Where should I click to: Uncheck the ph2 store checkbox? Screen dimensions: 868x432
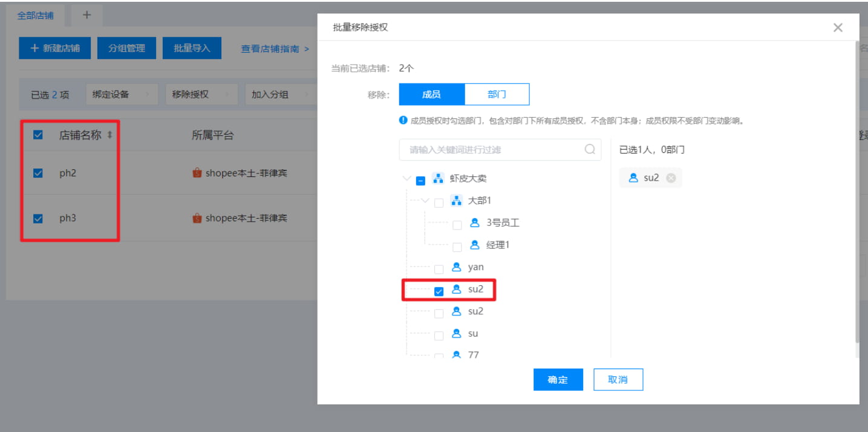tap(38, 173)
